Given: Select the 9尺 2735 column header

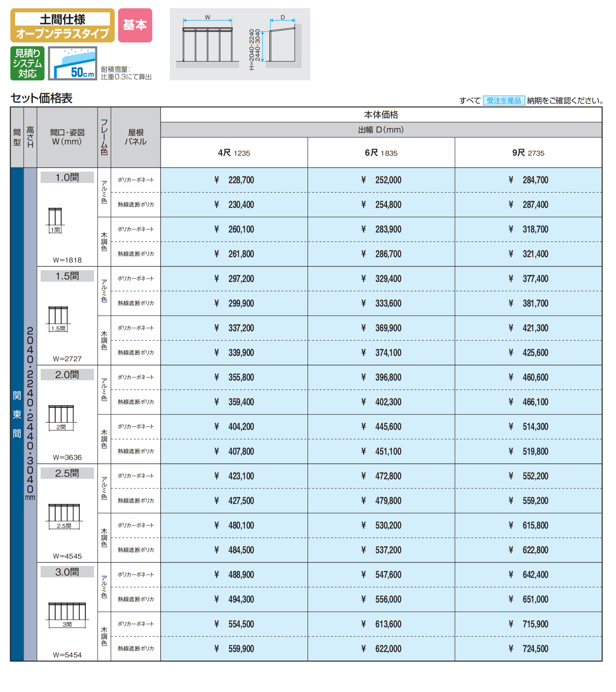Looking at the screenshot, I should pos(528,153).
